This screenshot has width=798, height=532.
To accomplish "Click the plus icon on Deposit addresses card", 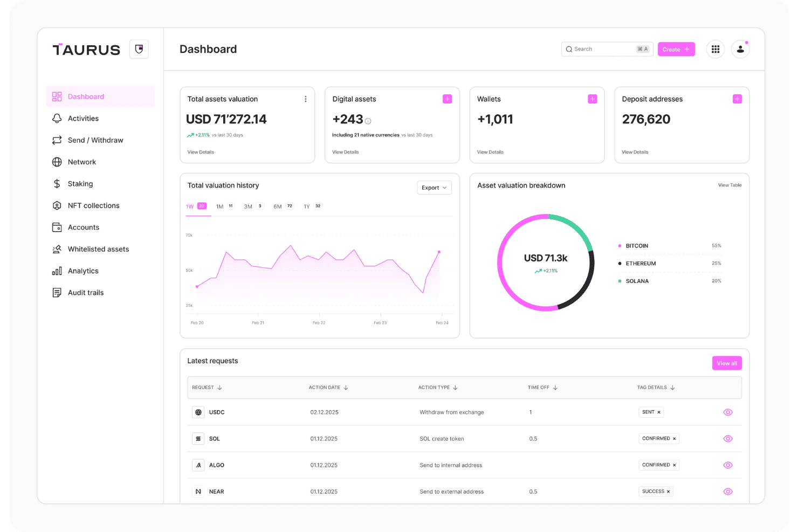I will coord(738,99).
